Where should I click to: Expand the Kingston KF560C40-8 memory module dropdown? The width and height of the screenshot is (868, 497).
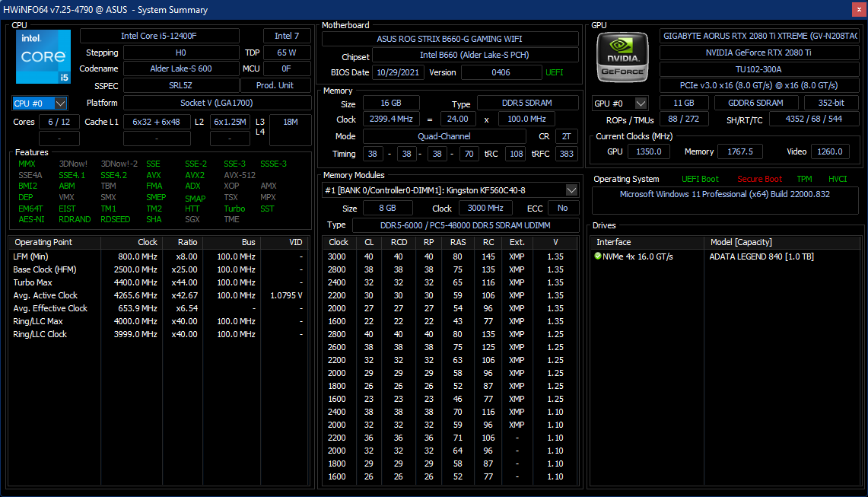[x=571, y=190]
